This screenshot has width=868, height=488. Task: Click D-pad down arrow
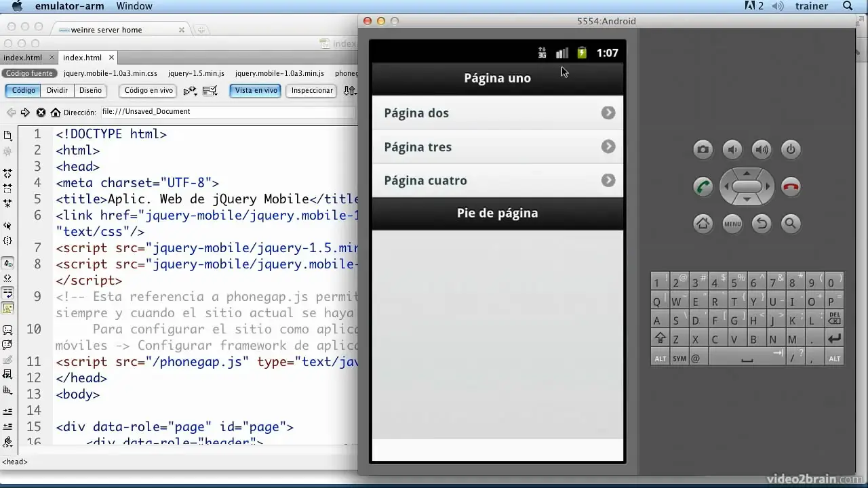747,200
